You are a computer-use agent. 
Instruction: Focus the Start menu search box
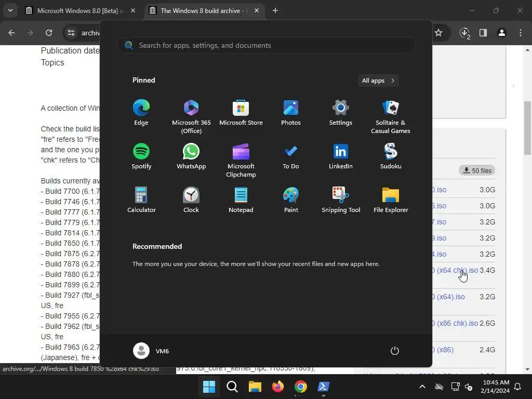[266, 45]
